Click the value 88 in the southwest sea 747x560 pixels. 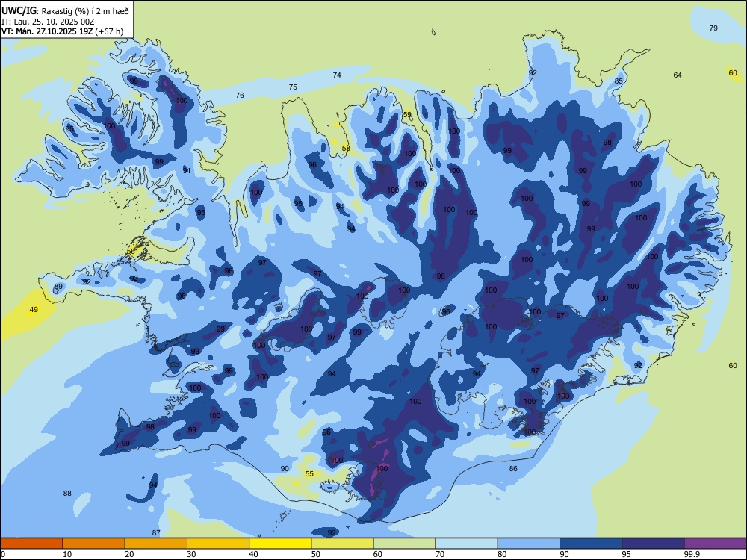pos(67,494)
